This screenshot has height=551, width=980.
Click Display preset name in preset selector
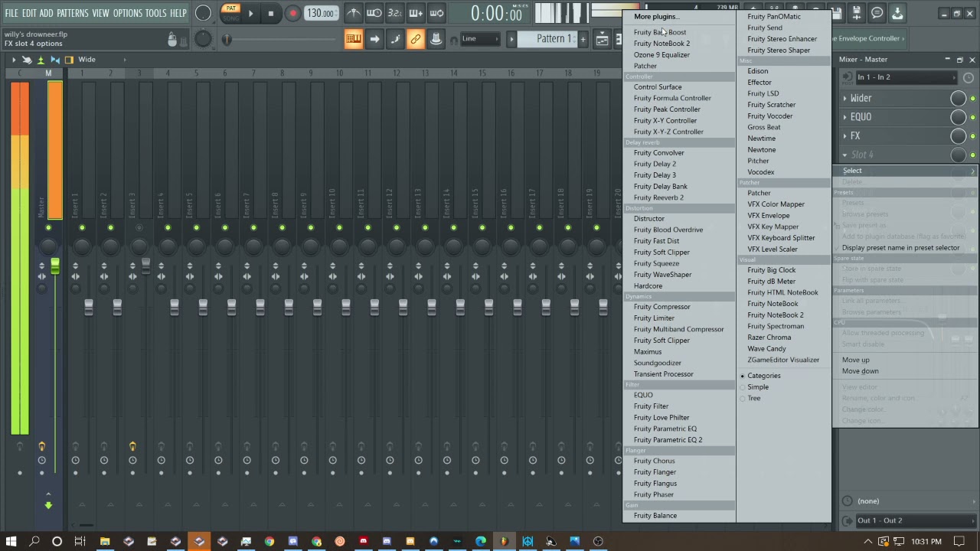(x=900, y=248)
